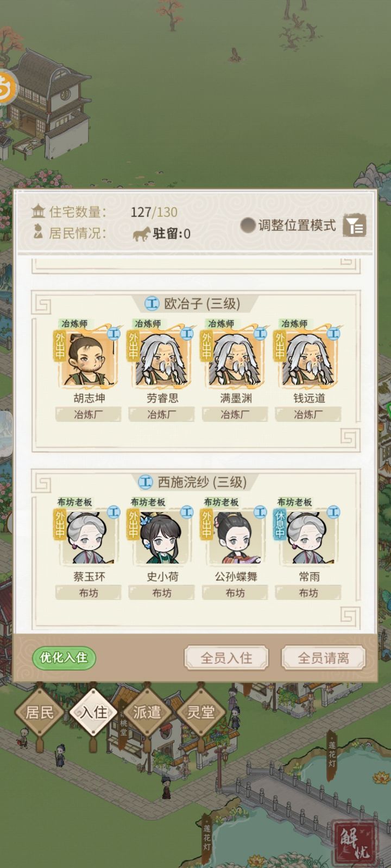Image resolution: width=391 pixels, height=868 pixels.
Task: Open the filter list icon
Action: [x=355, y=225]
